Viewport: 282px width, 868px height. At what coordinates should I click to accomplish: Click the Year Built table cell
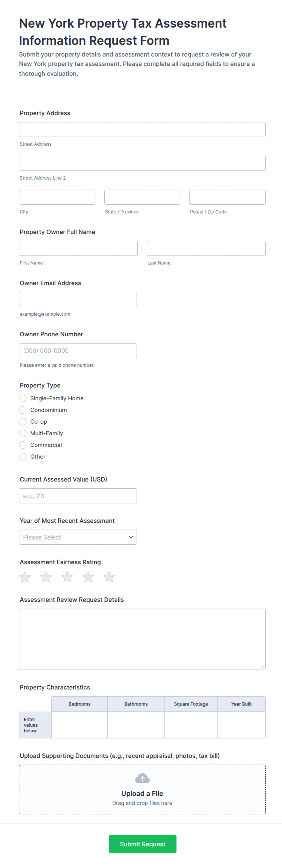pyautogui.click(x=241, y=725)
